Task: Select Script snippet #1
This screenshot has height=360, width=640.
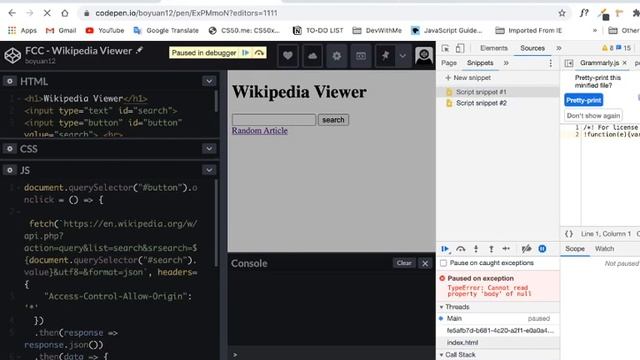Action: [498, 92]
